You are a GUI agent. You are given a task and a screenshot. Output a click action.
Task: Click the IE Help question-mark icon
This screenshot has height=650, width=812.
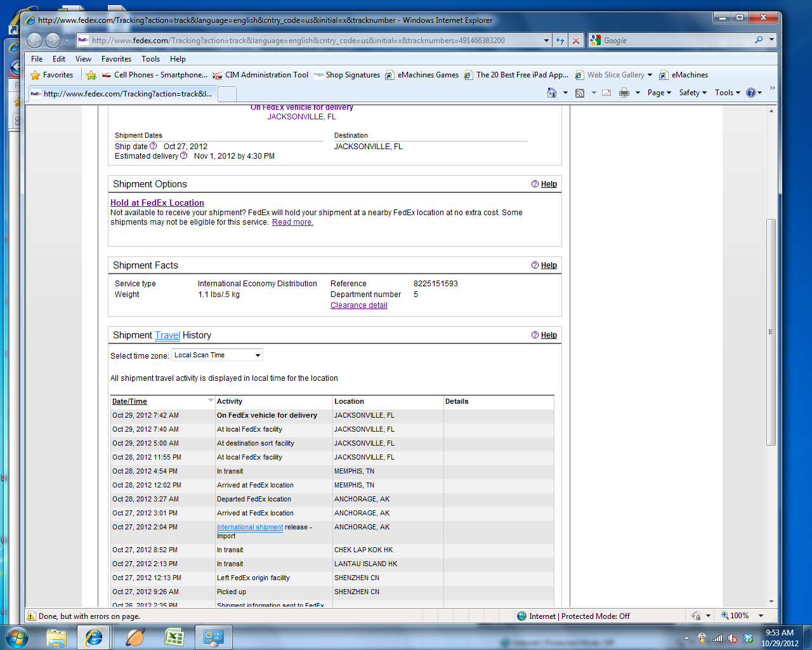click(751, 93)
